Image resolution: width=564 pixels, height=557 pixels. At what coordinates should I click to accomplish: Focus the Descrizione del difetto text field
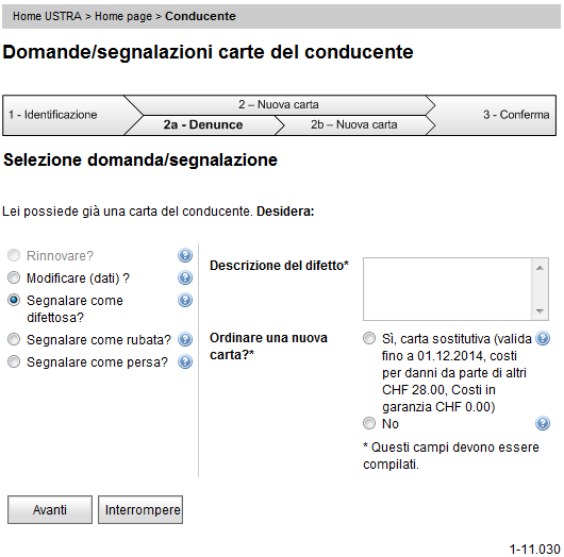coord(448,289)
